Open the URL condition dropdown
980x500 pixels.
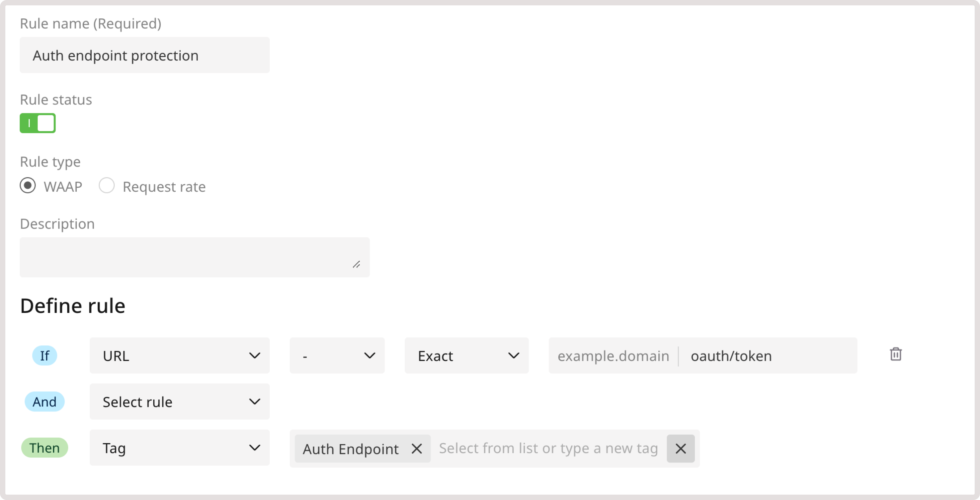click(179, 355)
